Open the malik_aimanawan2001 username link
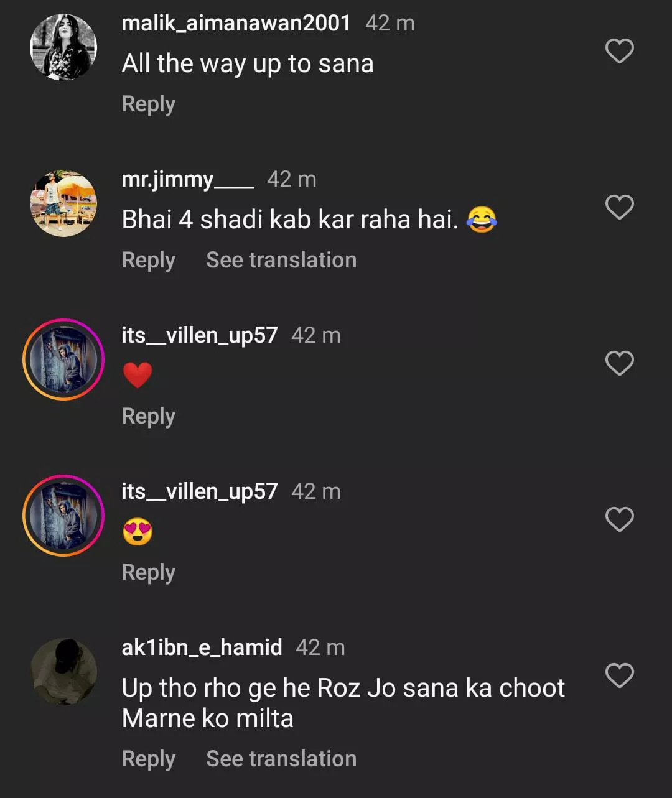This screenshot has height=798, width=672. click(x=236, y=24)
